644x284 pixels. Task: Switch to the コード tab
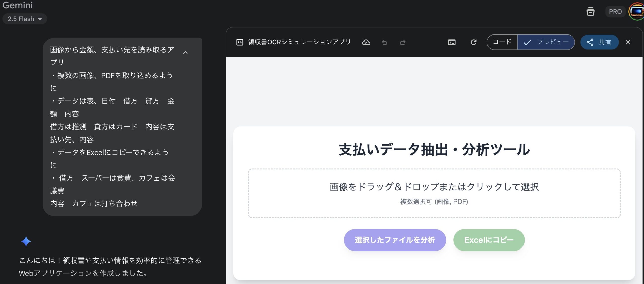pyautogui.click(x=502, y=42)
